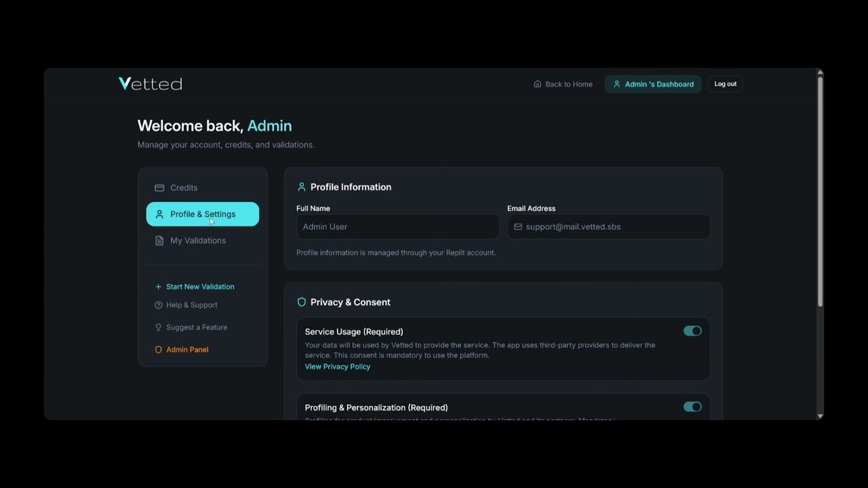Expand the Profile Information section
This screenshot has width=868, height=488.
coord(351,186)
